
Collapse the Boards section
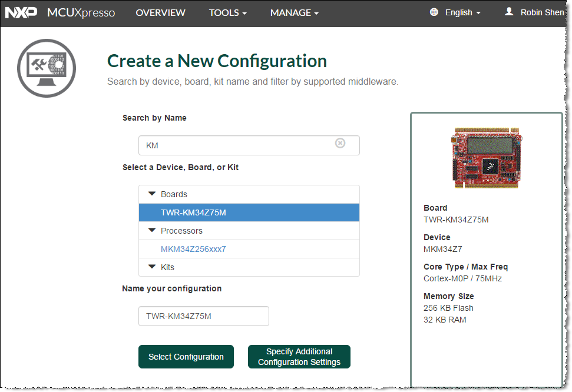(x=152, y=194)
